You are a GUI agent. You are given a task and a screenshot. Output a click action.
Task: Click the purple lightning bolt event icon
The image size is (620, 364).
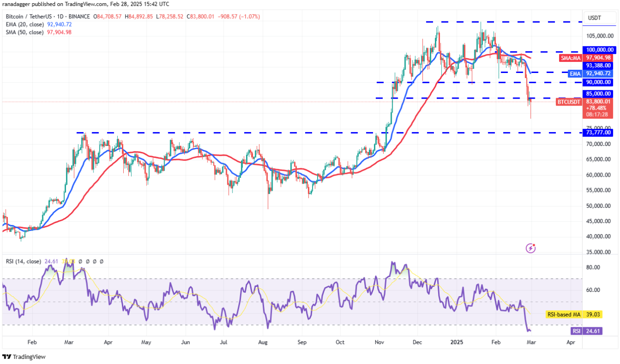coord(531,248)
